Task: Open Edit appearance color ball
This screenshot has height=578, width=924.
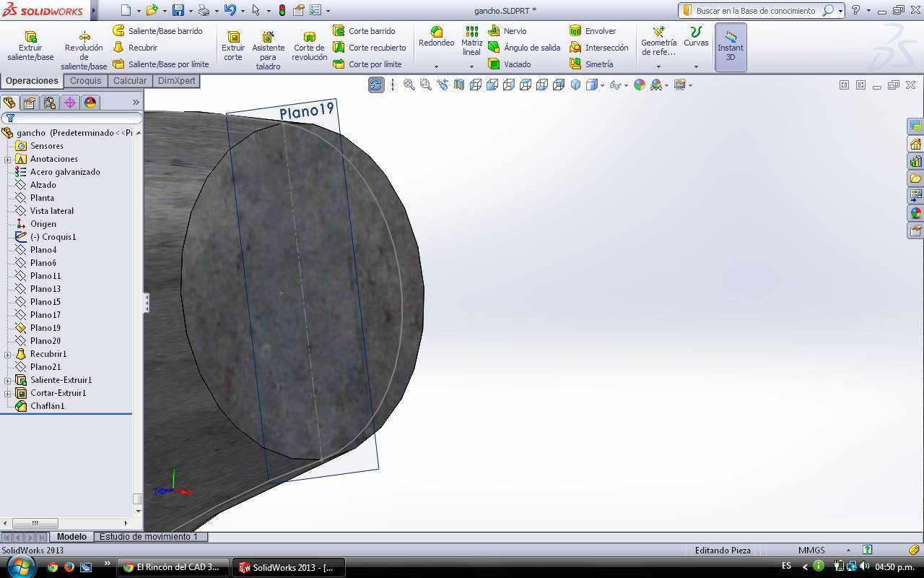Action: (x=639, y=85)
